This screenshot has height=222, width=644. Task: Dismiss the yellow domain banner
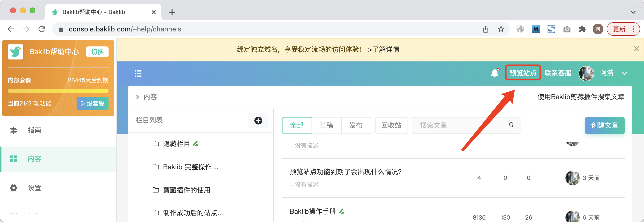(636, 49)
